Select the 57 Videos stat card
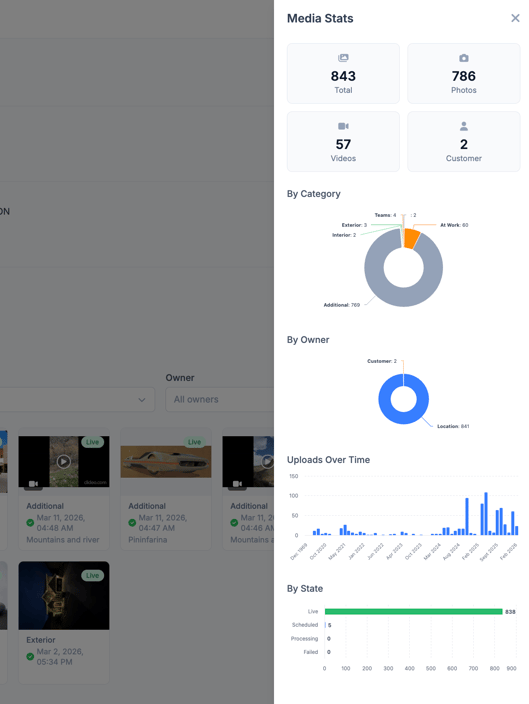The width and height of the screenshot is (529, 704). pyautogui.click(x=343, y=141)
